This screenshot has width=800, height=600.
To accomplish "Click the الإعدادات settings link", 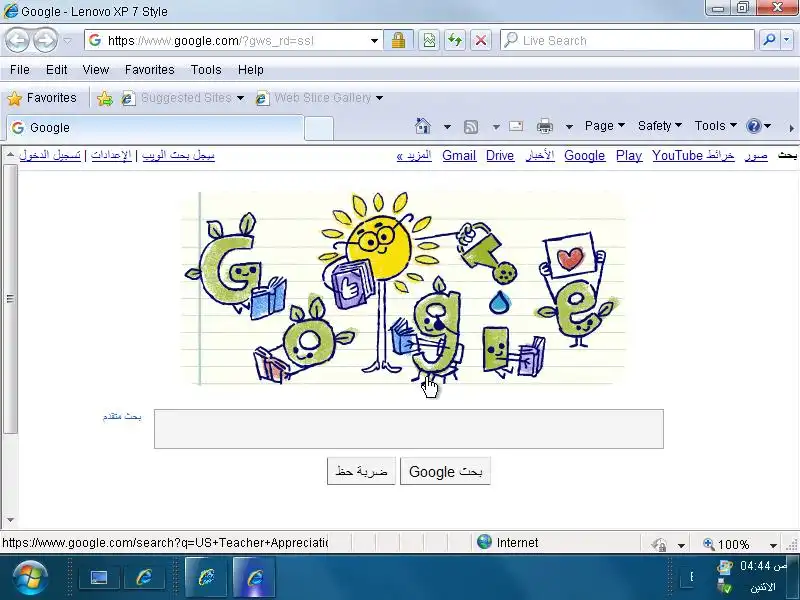I will [x=111, y=155].
